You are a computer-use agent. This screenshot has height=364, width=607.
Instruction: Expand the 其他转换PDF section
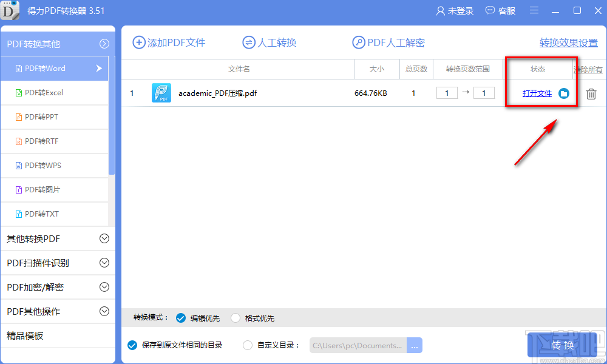(58, 238)
